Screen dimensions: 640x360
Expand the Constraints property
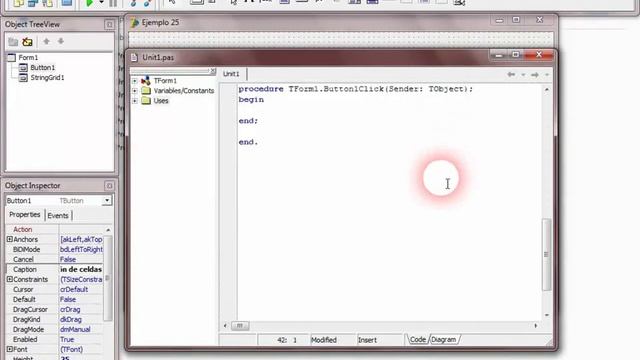(x=9, y=279)
